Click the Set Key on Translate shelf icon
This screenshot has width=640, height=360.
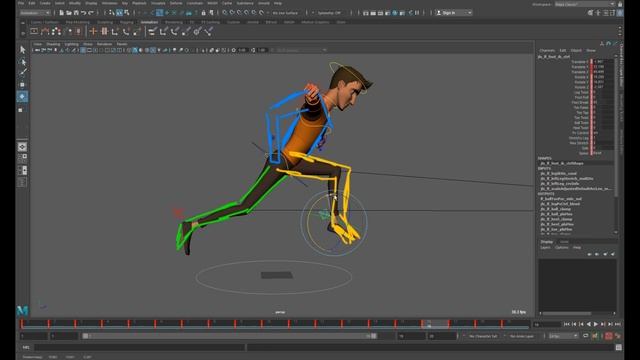(x=116, y=31)
